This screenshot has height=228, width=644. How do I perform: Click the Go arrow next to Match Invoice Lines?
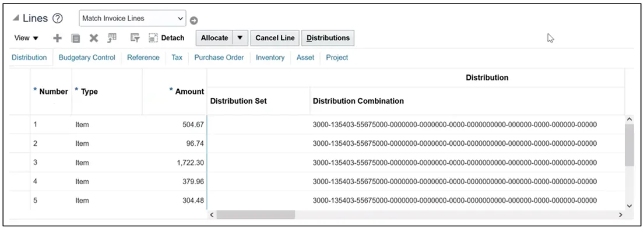[194, 20]
